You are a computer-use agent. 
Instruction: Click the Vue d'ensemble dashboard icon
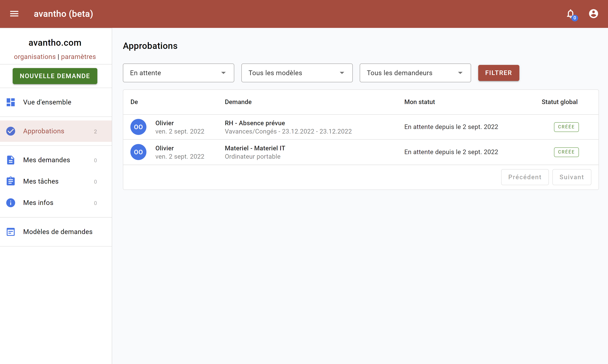point(11,102)
